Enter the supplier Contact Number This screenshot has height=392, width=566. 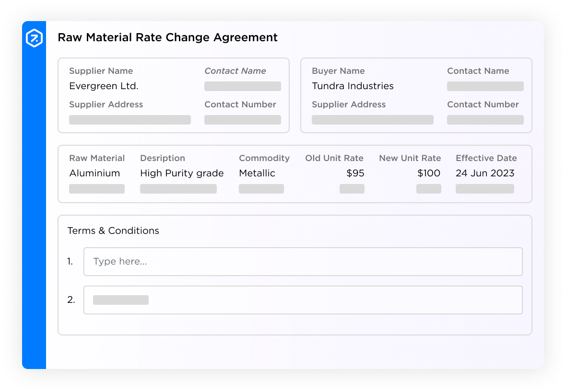[x=242, y=120]
